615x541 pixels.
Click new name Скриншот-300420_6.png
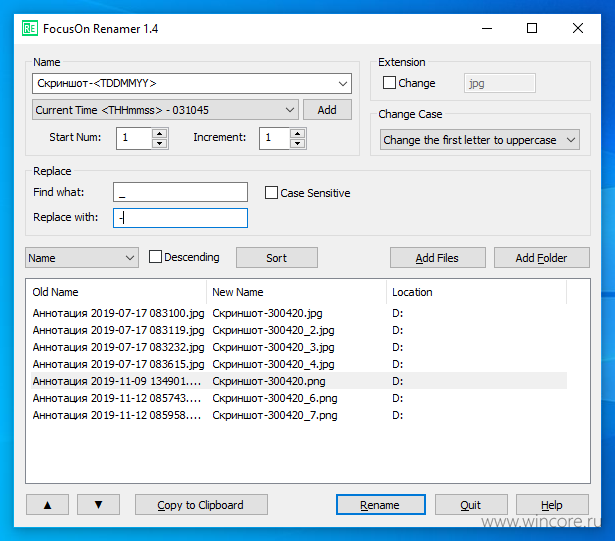pos(275,398)
